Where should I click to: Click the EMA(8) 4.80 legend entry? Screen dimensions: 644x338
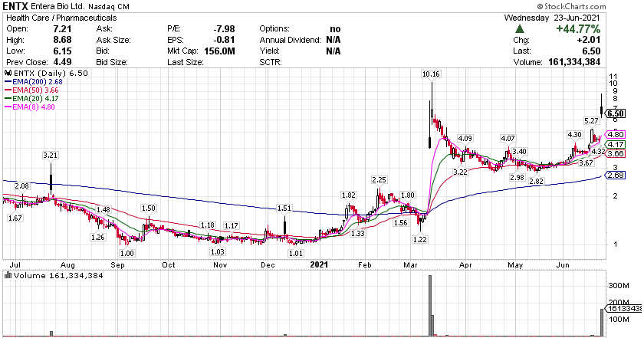[30, 107]
